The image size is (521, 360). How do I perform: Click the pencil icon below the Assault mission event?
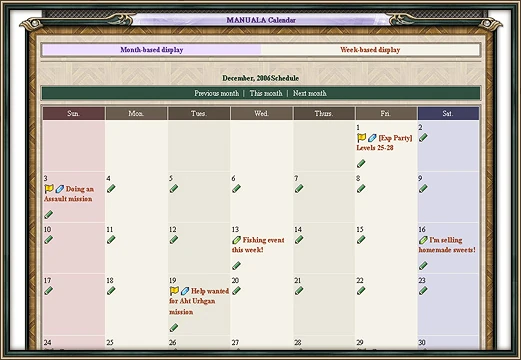[49, 214]
